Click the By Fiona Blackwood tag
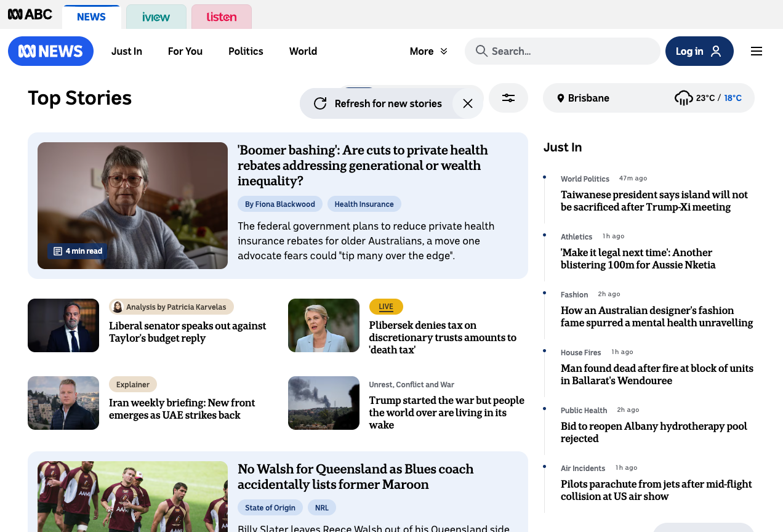The height and width of the screenshot is (532, 783). (x=280, y=204)
